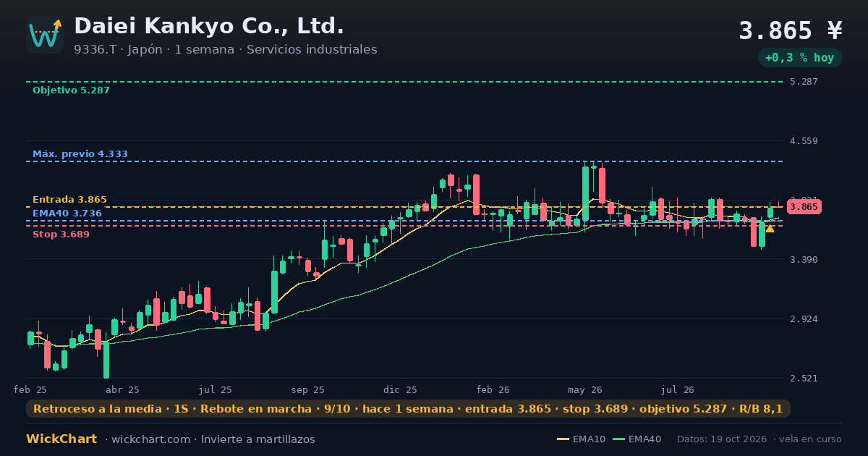This screenshot has height=456, width=868.
Task: Click the EMA10 legend entry
Action: tap(582, 439)
